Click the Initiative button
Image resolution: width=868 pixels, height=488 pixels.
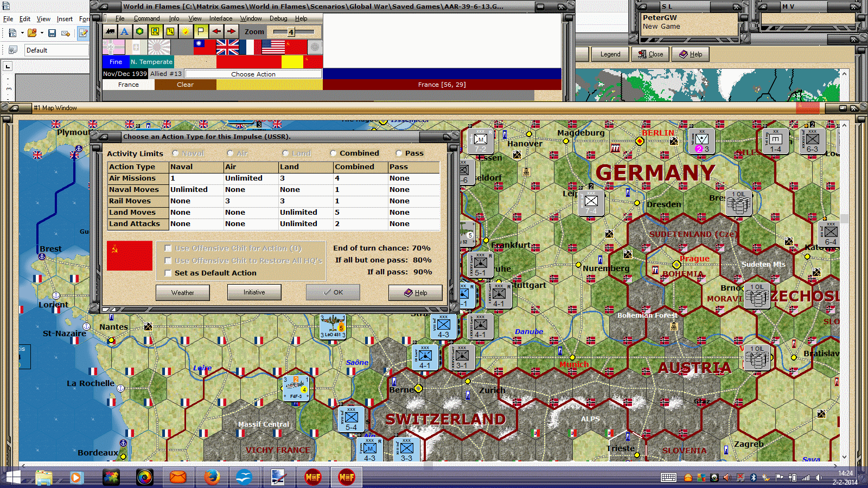[x=254, y=292]
